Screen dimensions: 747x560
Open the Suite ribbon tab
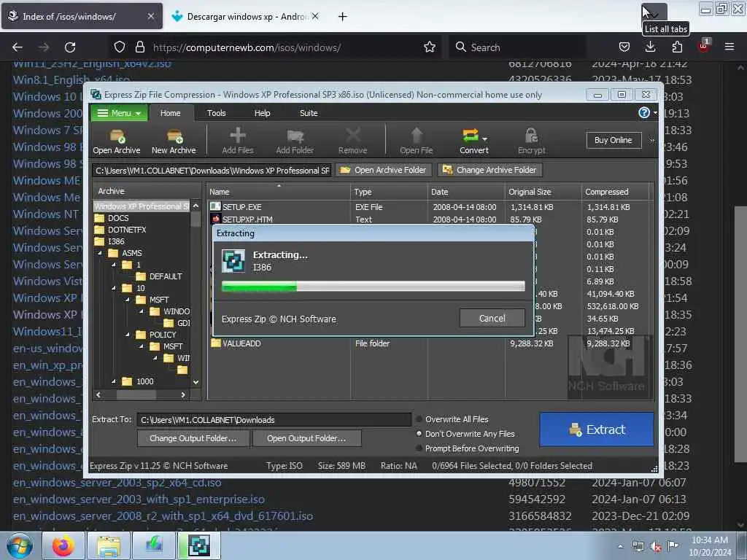(309, 113)
